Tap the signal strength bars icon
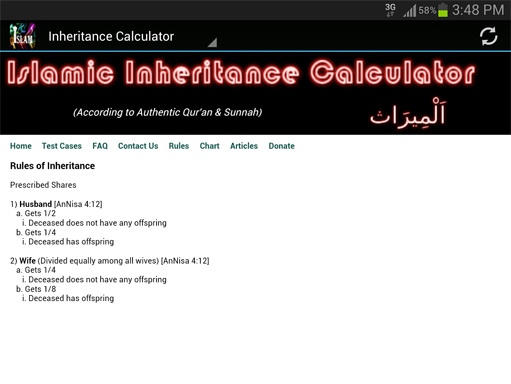The height and width of the screenshot is (384, 511). click(x=410, y=11)
